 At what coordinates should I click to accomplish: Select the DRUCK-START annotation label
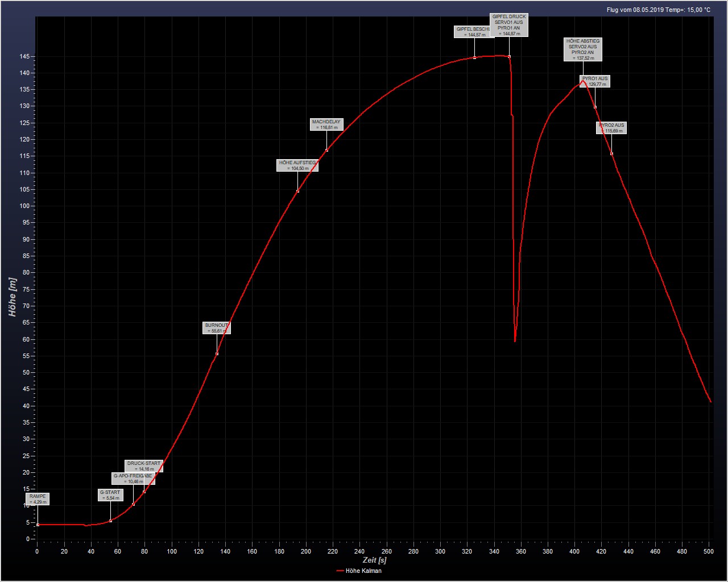[x=144, y=466]
